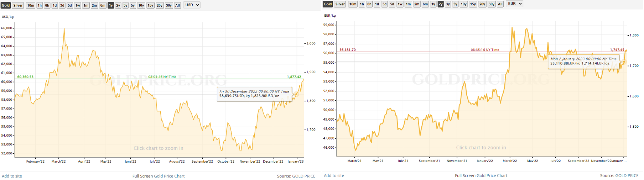The height and width of the screenshot is (180, 644).
Task: Show All history on the EUR chart
Action: (x=500, y=4)
